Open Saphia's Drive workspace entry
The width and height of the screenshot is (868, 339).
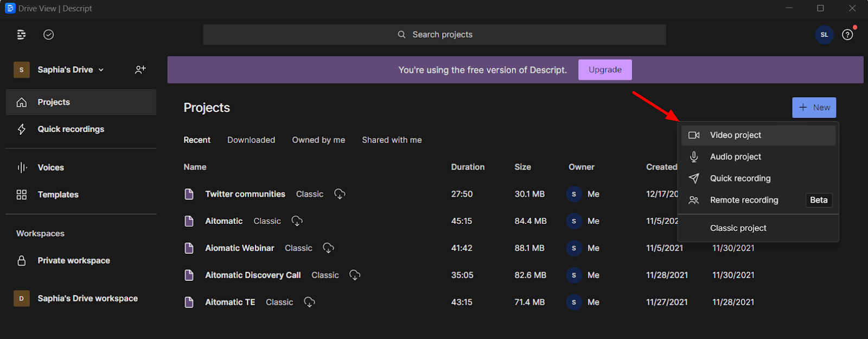81,298
